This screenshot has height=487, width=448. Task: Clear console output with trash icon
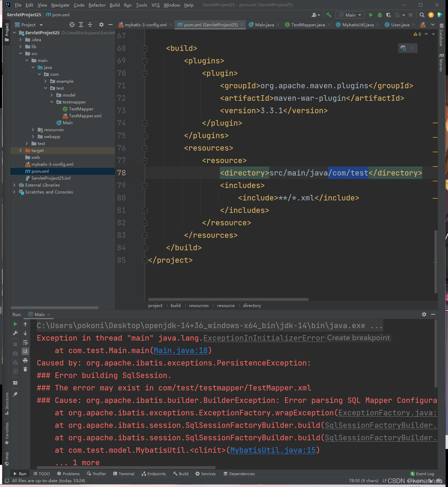click(25, 369)
